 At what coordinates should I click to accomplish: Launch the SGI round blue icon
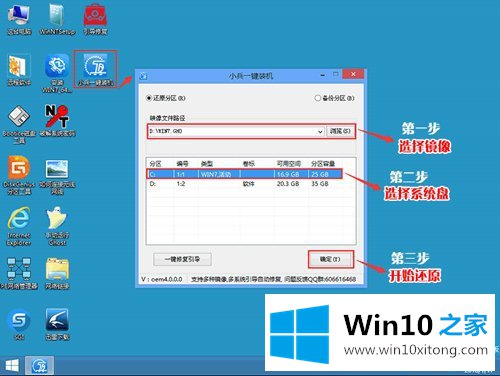click(x=19, y=324)
